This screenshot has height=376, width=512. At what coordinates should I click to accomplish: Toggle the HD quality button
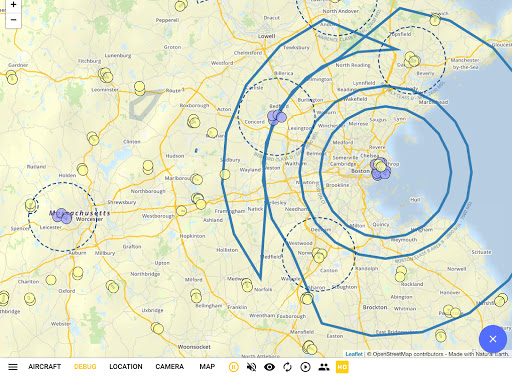click(x=342, y=367)
